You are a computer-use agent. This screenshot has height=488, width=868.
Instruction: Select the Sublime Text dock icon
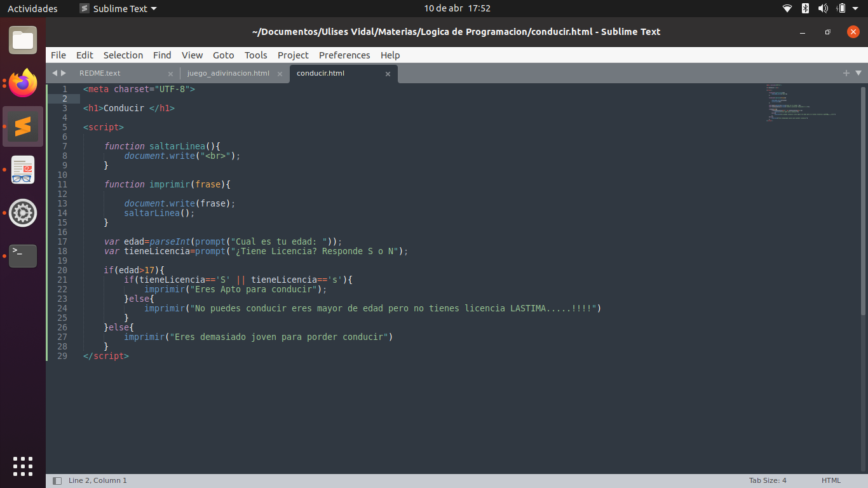[x=23, y=126]
